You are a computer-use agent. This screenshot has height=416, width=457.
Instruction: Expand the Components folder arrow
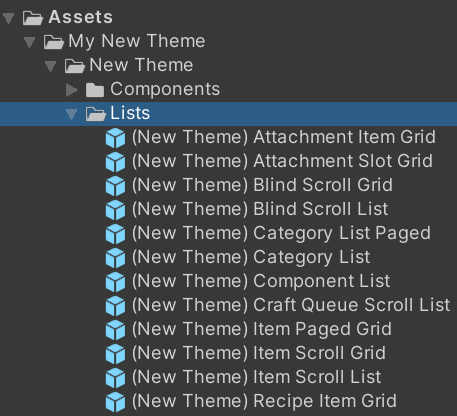(71, 90)
